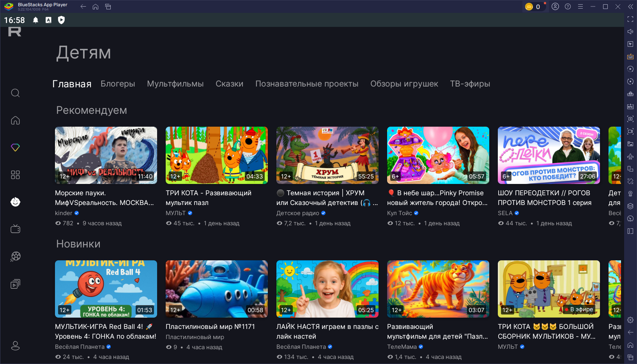The width and height of the screenshot is (637, 364).
Task: Click the Новинки section heading
Action: (78, 244)
